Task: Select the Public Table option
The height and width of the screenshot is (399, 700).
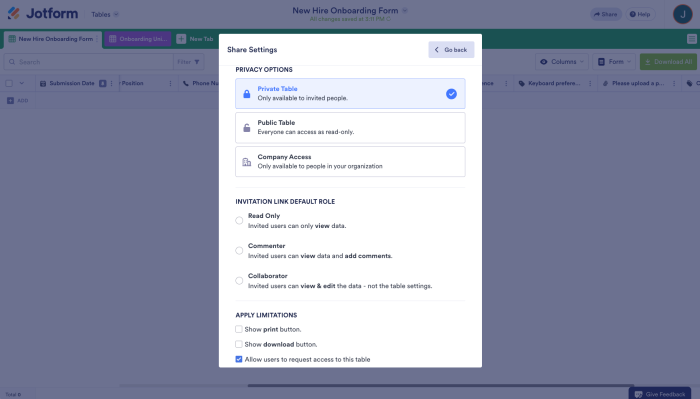Action: (x=350, y=128)
